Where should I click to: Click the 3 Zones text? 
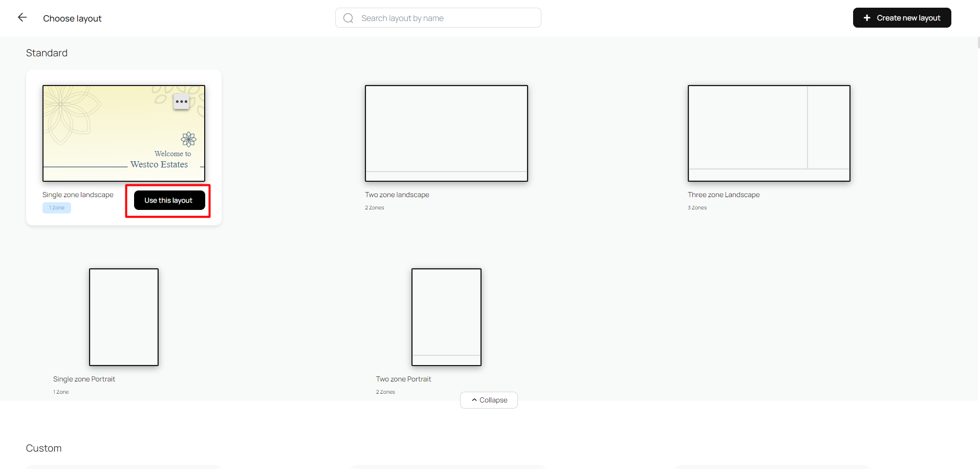pyautogui.click(x=697, y=208)
